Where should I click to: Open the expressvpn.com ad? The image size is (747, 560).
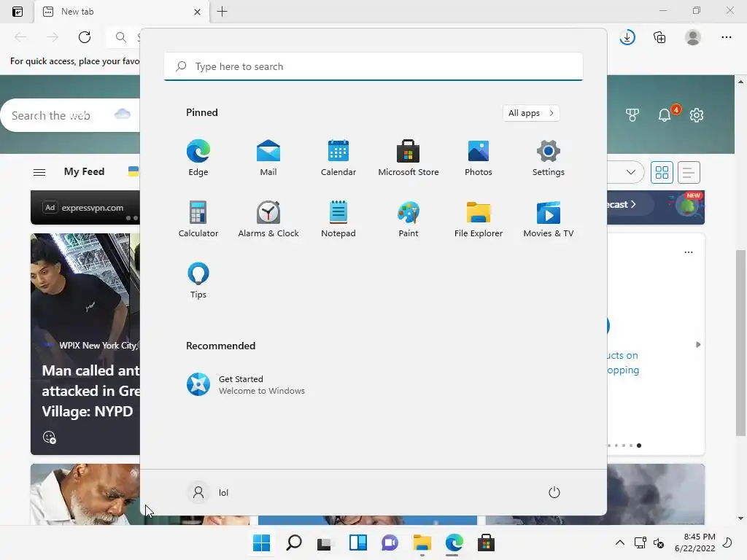(85, 208)
